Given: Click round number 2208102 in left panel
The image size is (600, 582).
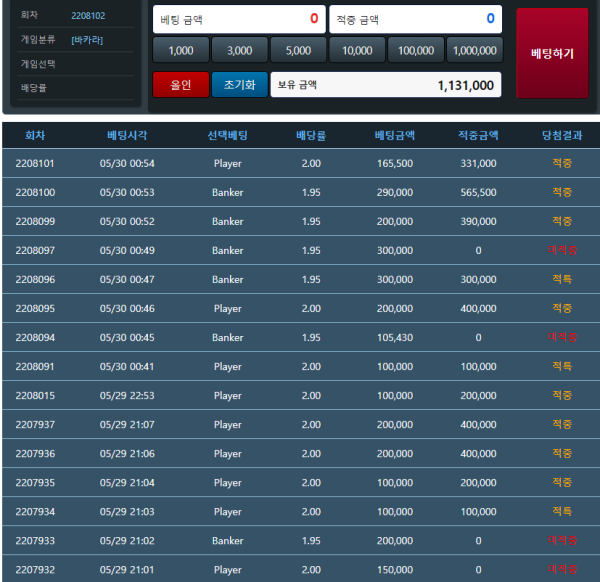Looking at the screenshot, I should click(88, 16).
